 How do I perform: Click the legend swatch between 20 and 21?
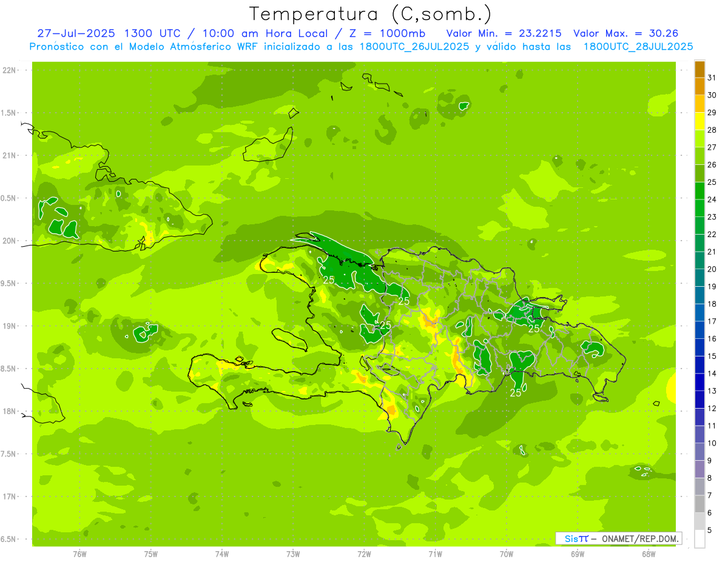[x=699, y=261]
